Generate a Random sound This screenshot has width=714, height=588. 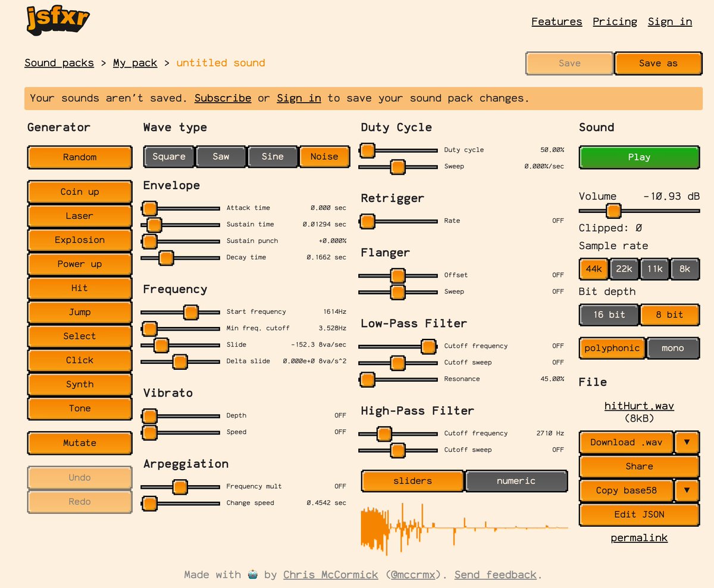click(x=80, y=157)
